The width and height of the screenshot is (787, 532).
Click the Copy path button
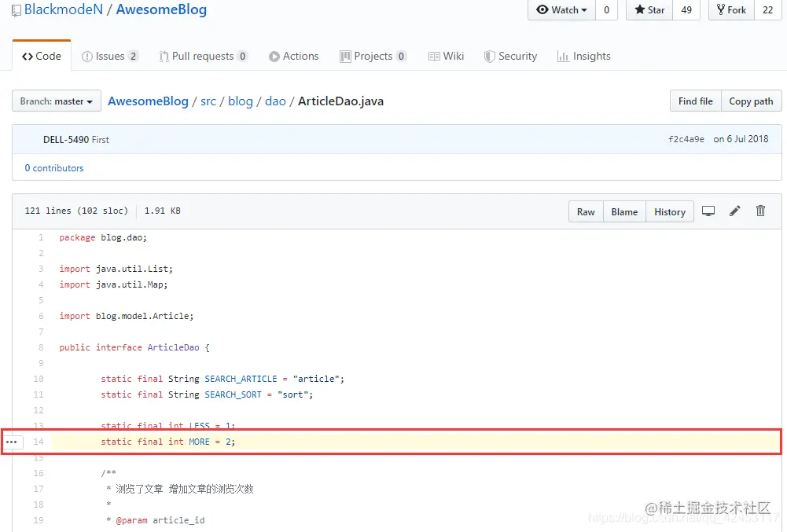(751, 101)
